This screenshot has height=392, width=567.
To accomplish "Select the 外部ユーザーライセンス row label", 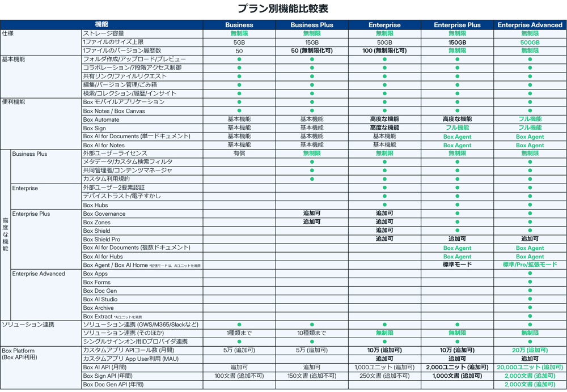I will tap(115, 153).
